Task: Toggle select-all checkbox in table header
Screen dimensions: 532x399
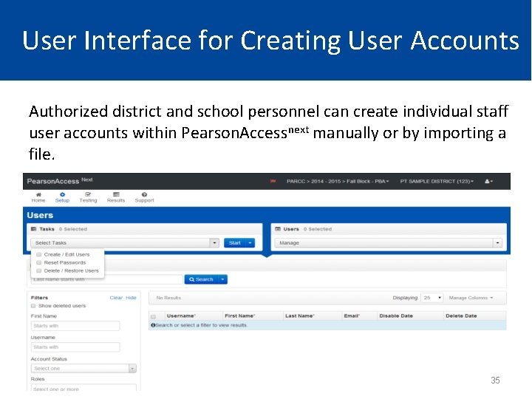Action: click(x=153, y=316)
